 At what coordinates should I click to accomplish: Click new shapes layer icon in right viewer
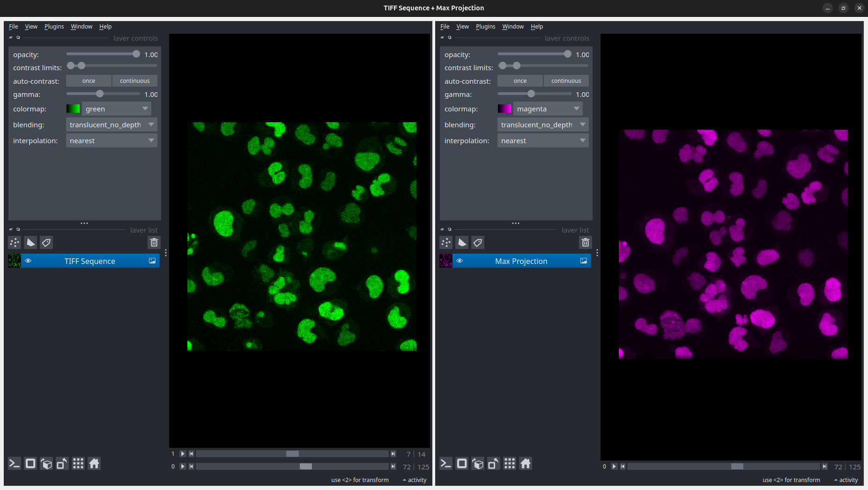click(462, 242)
